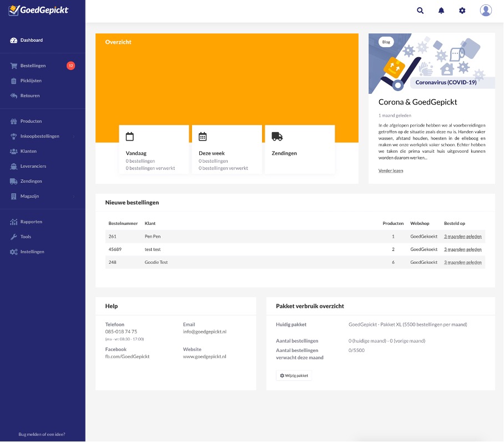Click the GoedGepickt logo
The height and width of the screenshot is (442, 504).
tap(38, 11)
